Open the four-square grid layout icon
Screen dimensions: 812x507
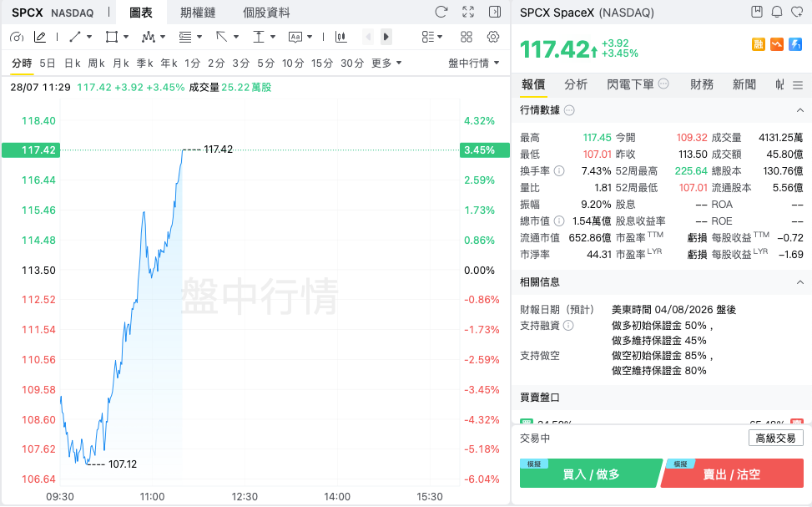(466, 37)
